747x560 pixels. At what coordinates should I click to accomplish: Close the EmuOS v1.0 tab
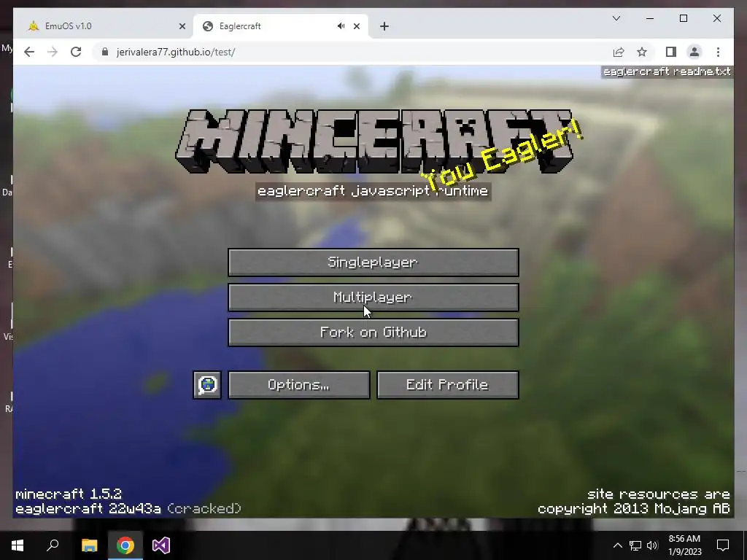(x=182, y=26)
